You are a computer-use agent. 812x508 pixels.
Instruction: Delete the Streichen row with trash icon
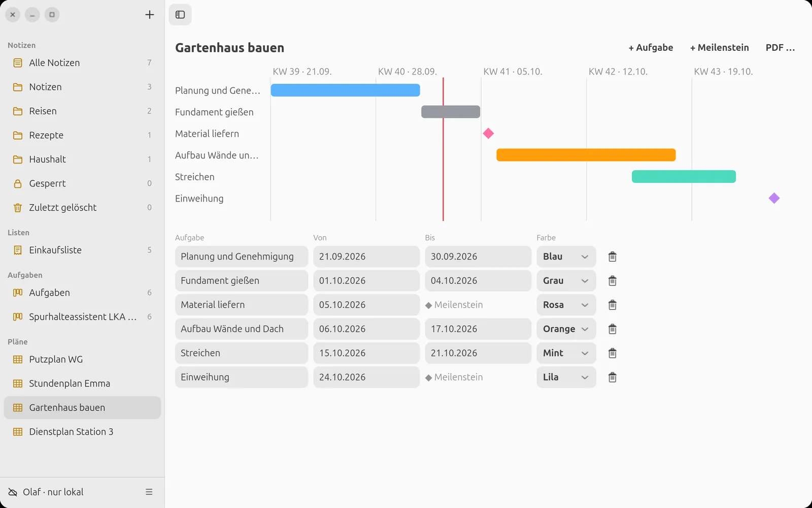click(x=613, y=353)
